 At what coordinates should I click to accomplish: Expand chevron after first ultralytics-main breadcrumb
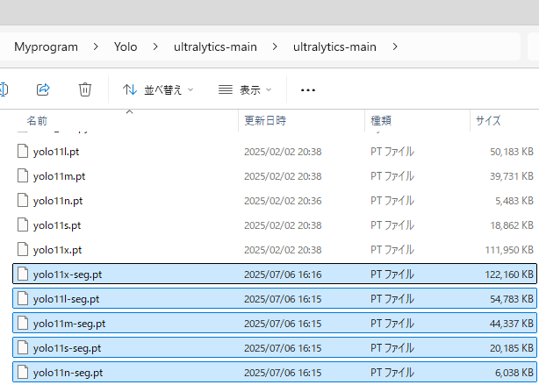(x=275, y=46)
